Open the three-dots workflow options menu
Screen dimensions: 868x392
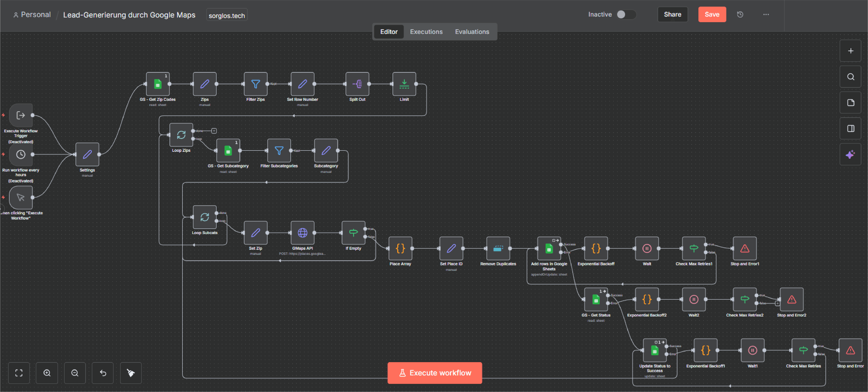[766, 14]
